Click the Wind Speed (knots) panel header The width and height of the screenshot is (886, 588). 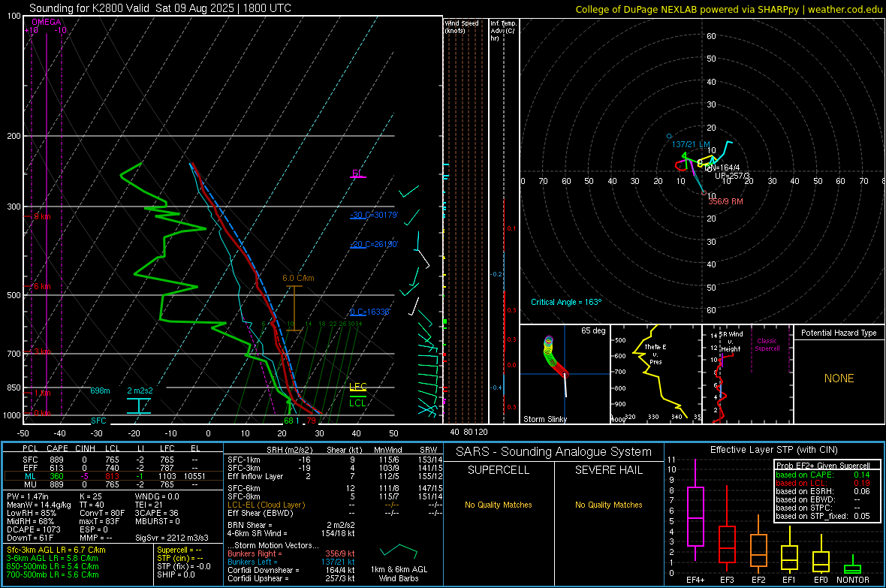462,26
